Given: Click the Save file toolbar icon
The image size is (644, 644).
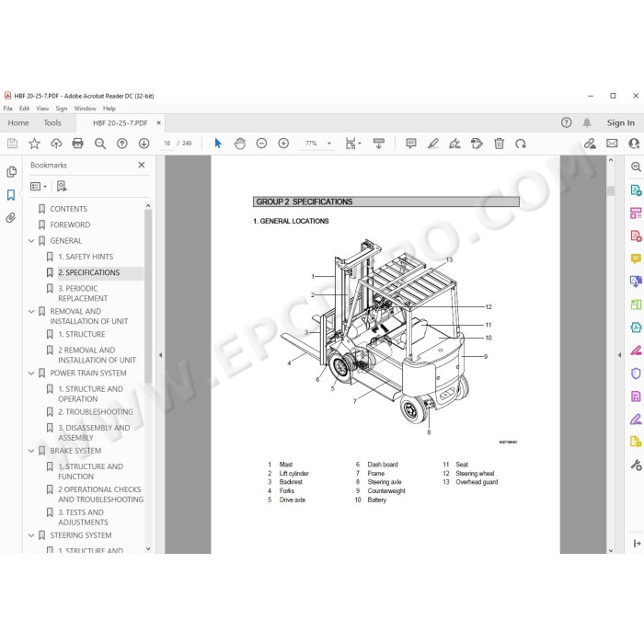Looking at the screenshot, I should coord(12,144).
